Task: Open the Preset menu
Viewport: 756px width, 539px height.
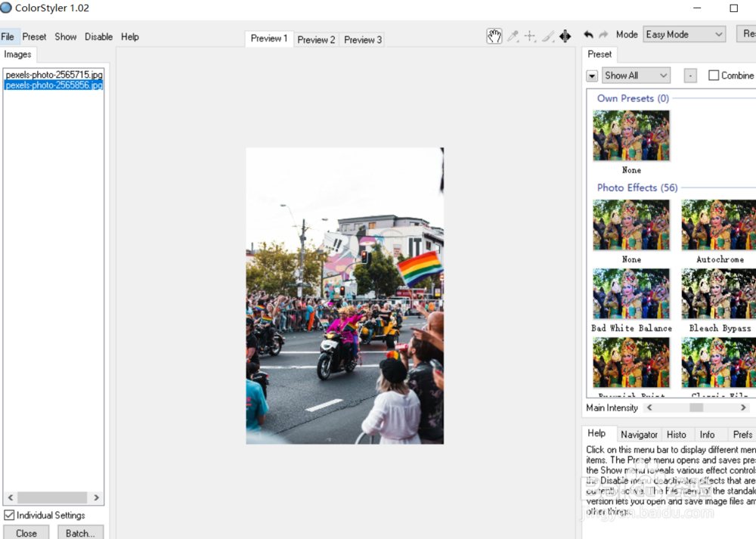Action: (x=34, y=36)
